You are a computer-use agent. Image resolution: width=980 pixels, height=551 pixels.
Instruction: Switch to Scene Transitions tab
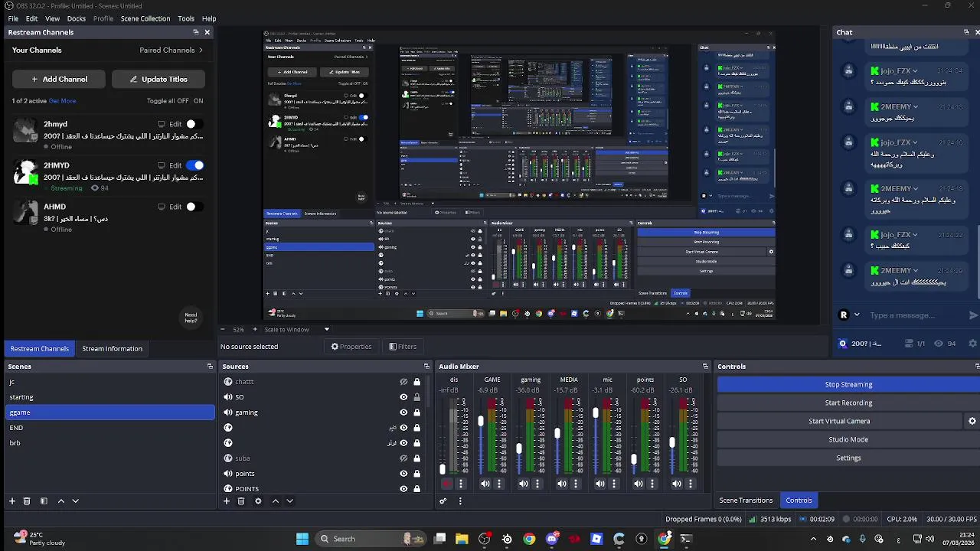click(x=746, y=500)
